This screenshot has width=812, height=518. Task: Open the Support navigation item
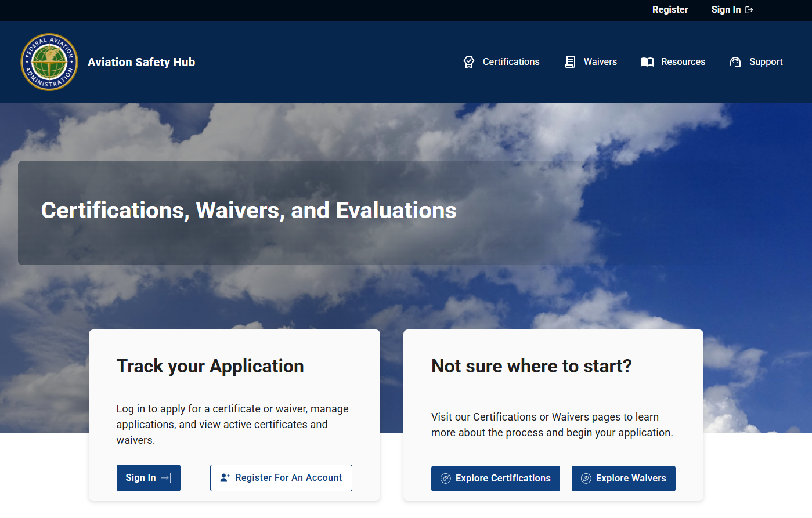756,62
